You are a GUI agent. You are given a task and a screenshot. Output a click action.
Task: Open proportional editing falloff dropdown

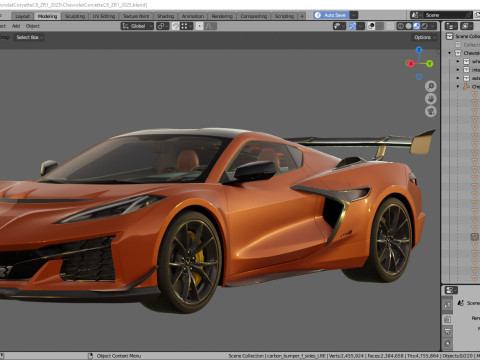[210, 26]
